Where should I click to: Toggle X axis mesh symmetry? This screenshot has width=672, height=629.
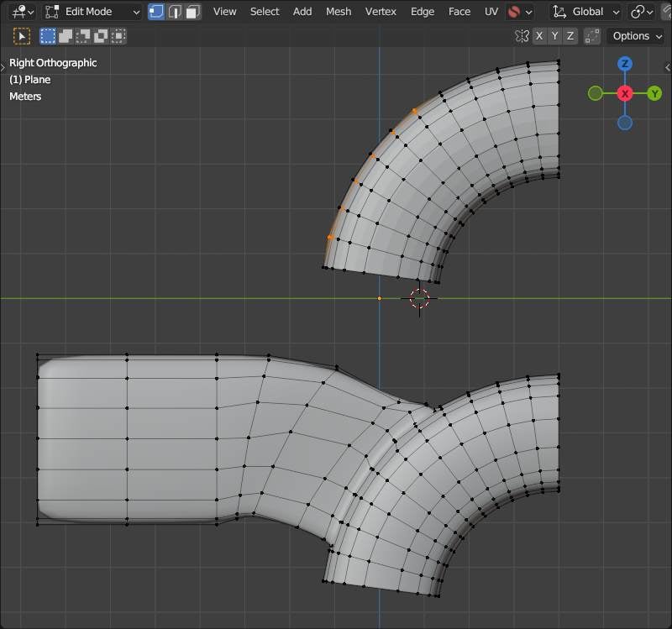click(540, 36)
